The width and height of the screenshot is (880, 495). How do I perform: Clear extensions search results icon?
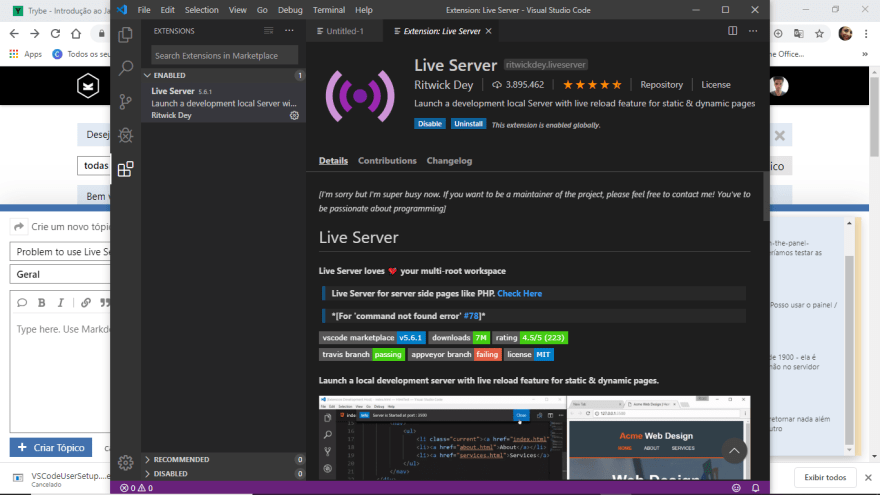[x=269, y=31]
